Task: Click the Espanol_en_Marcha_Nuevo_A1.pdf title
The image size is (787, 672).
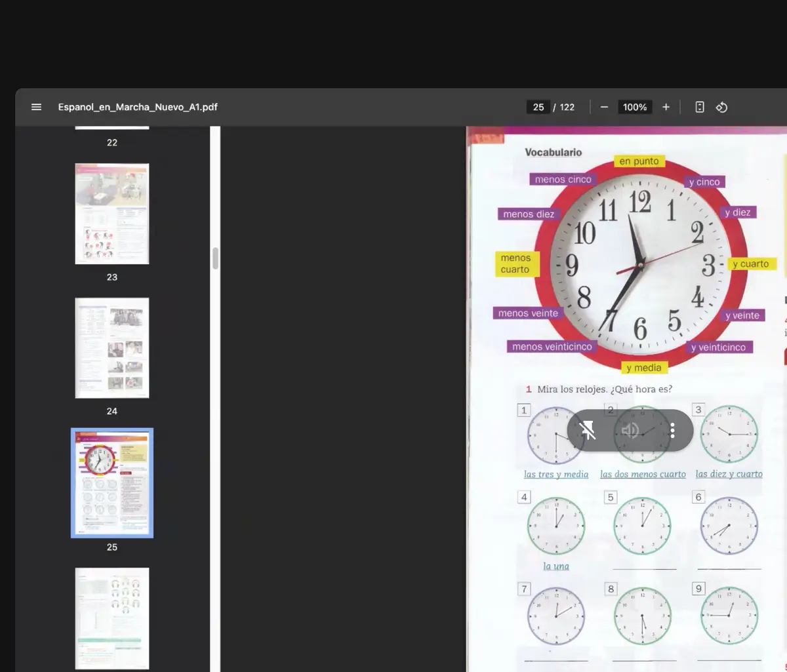Action: pos(138,107)
